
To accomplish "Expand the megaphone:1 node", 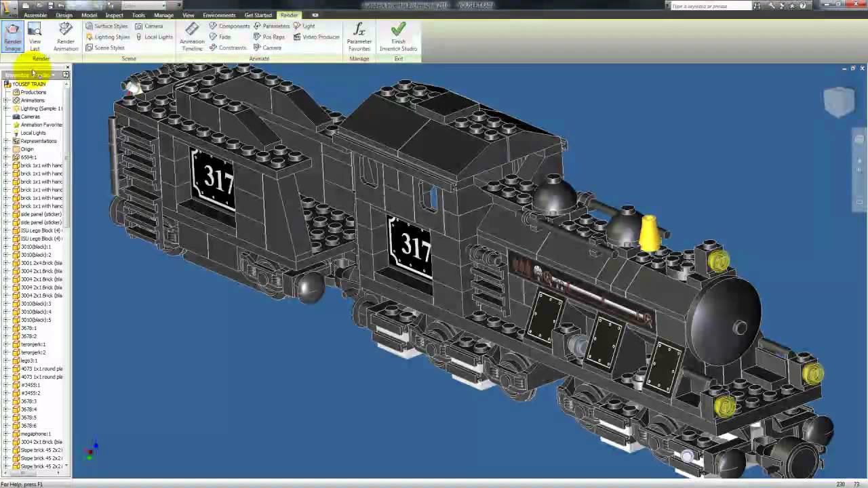I will (7, 434).
